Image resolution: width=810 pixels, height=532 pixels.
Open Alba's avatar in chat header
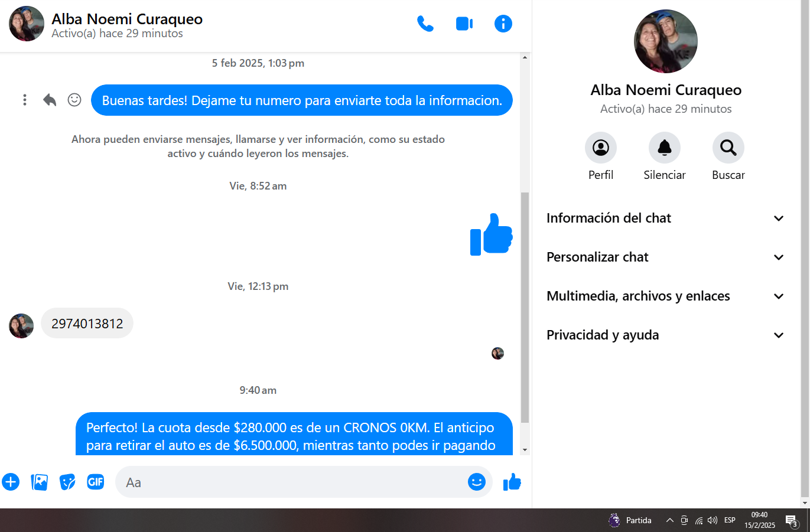(27, 24)
